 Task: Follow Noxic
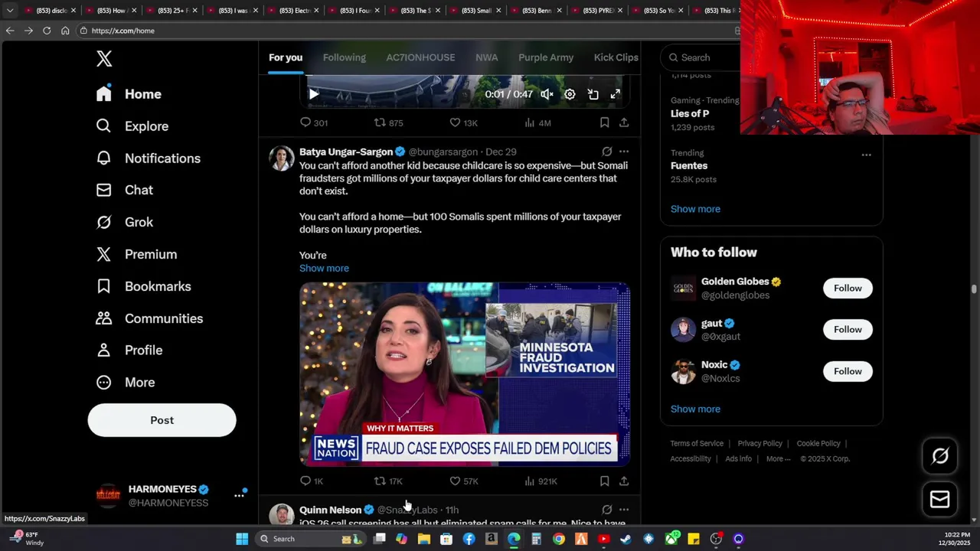[848, 371]
